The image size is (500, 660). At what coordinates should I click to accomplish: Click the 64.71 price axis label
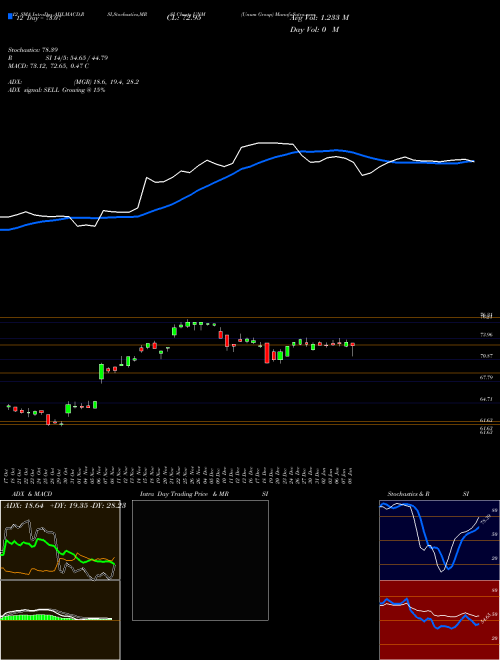pyautogui.click(x=486, y=399)
